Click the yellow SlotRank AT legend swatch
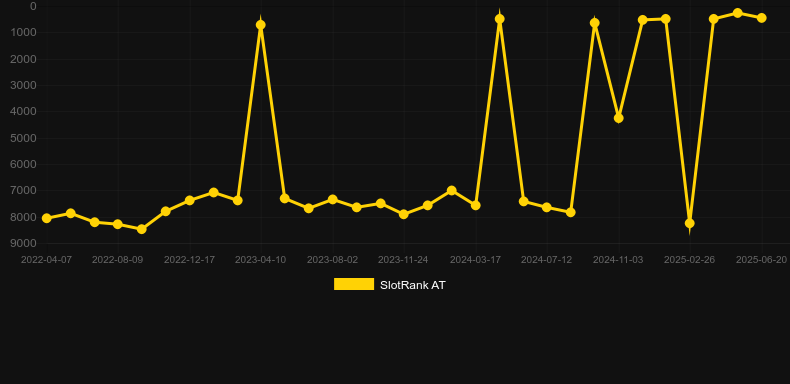The width and height of the screenshot is (790, 384). (354, 284)
